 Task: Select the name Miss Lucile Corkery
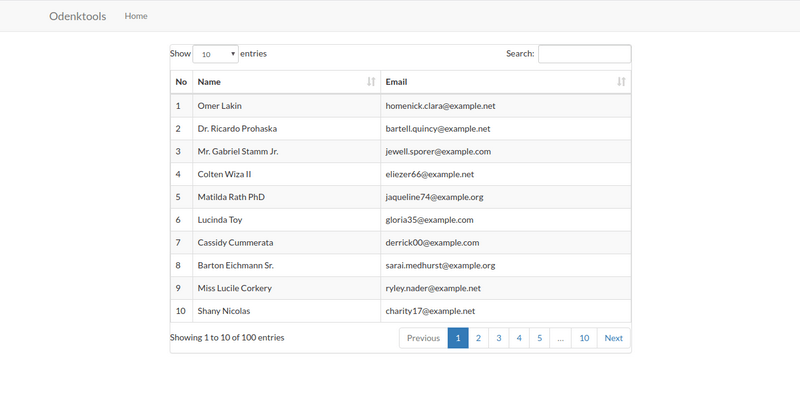tap(235, 288)
